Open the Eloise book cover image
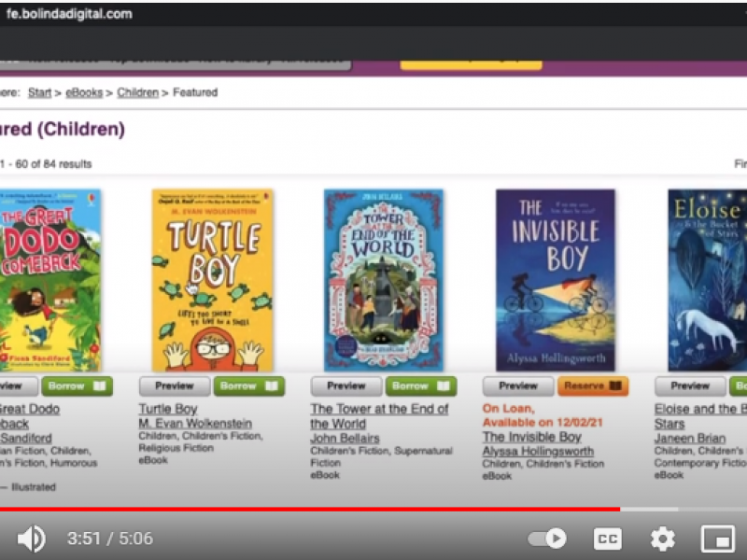Viewport: 747px width, 560px height. click(x=708, y=280)
